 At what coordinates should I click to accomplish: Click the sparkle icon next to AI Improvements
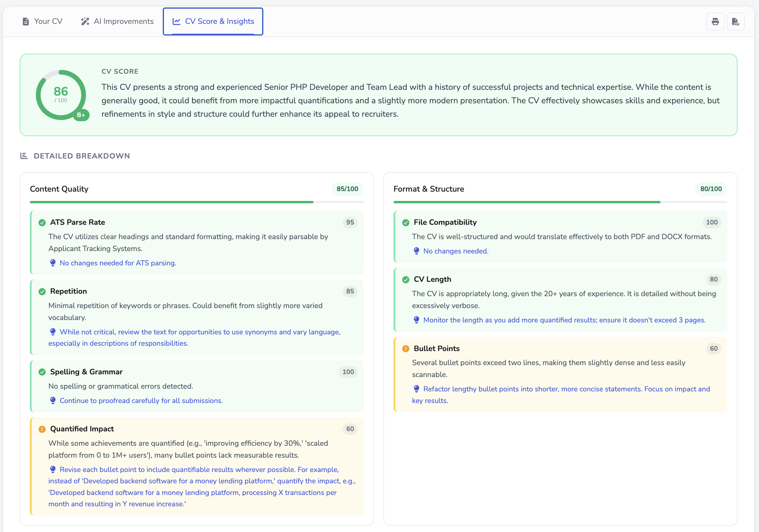(85, 21)
